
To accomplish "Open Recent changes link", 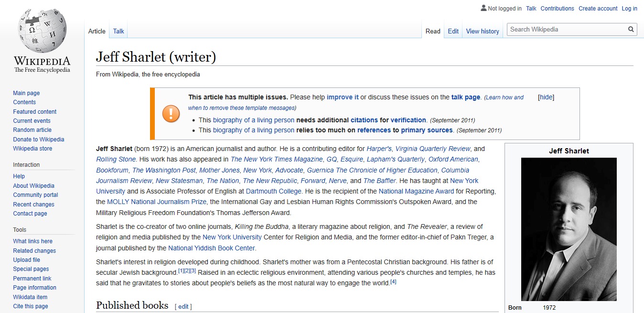I will pyautogui.click(x=33, y=205).
